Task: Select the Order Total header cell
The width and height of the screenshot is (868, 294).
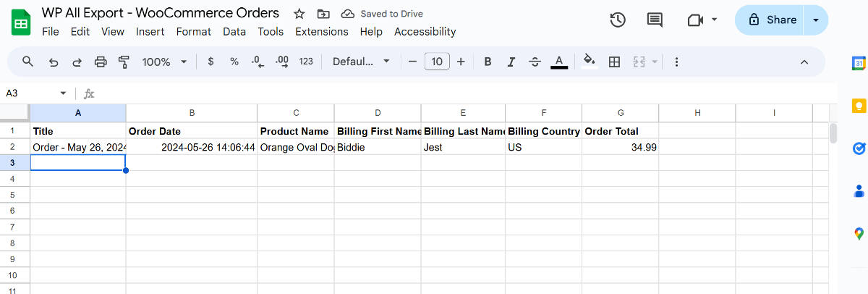Action: click(620, 131)
